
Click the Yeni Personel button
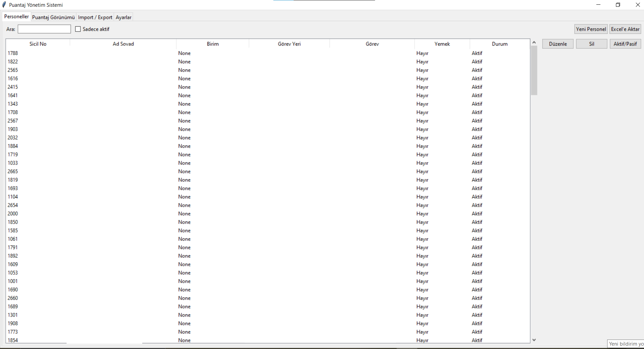pyautogui.click(x=591, y=29)
